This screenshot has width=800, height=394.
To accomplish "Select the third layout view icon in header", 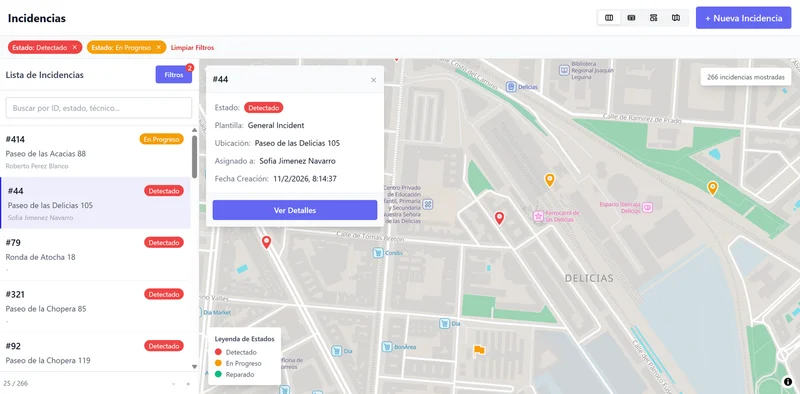I will point(654,18).
